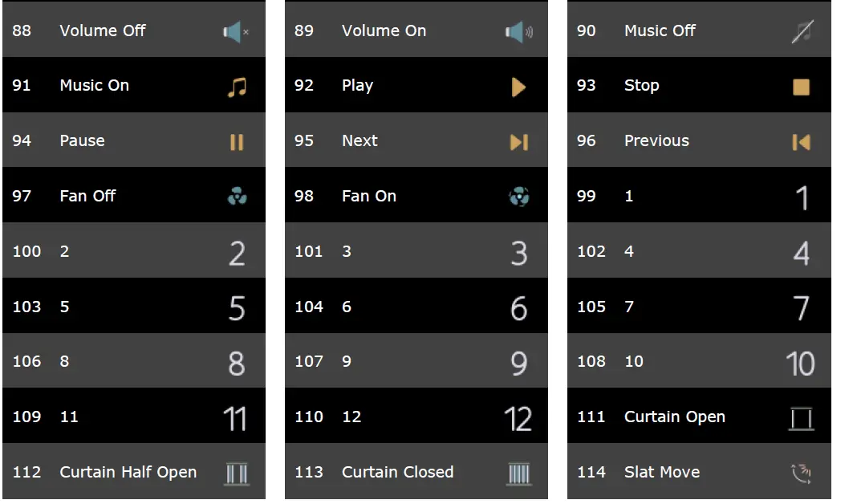
Task: Click the Previous track skip icon
Action: coord(801,142)
